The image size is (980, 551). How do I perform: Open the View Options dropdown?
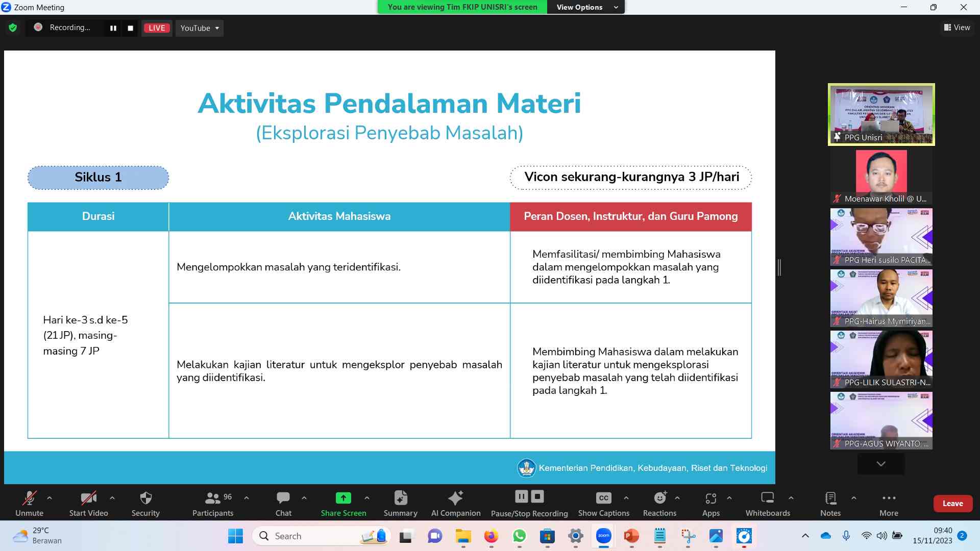(x=586, y=7)
